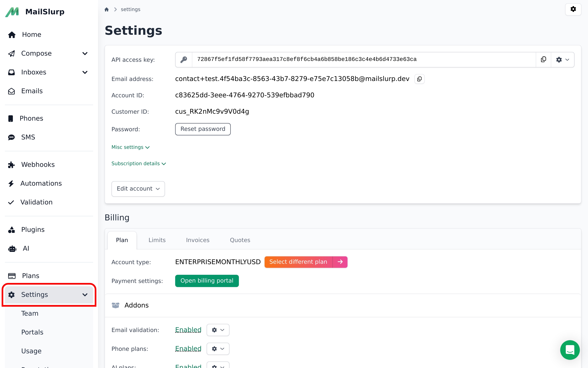This screenshot has width=588, height=368.
Task: Navigate to Webhooks
Action: click(49, 165)
